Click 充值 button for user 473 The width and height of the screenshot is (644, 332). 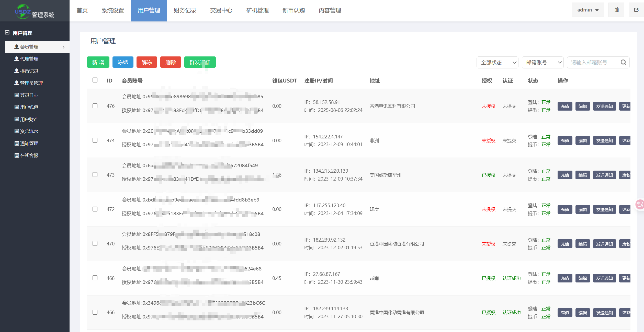click(x=564, y=175)
